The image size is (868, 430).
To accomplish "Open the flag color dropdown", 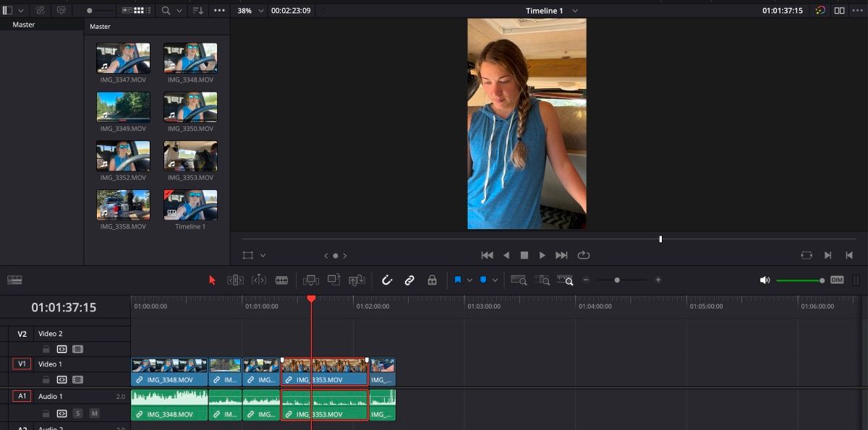I will [470, 280].
